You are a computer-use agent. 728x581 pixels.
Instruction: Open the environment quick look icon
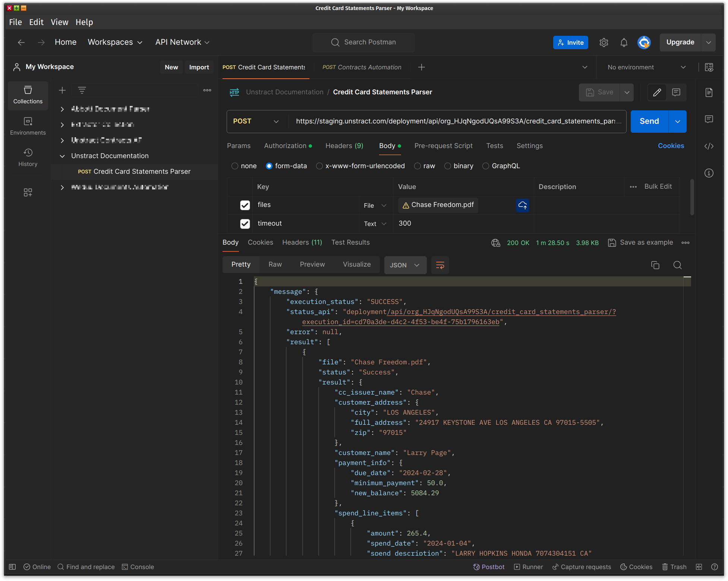click(x=709, y=67)
